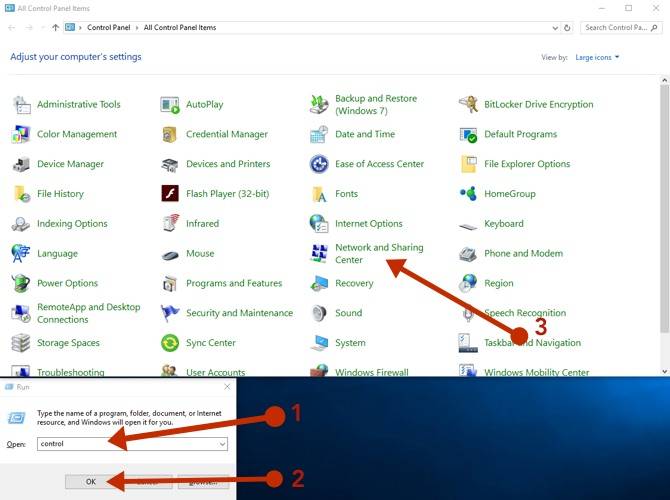Click the Windows Firewall link

[371, 372]
